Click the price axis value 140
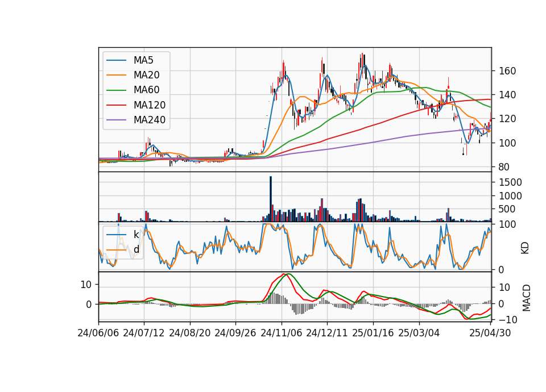Screen dimensions: 546x392 [x=507, y=95]
